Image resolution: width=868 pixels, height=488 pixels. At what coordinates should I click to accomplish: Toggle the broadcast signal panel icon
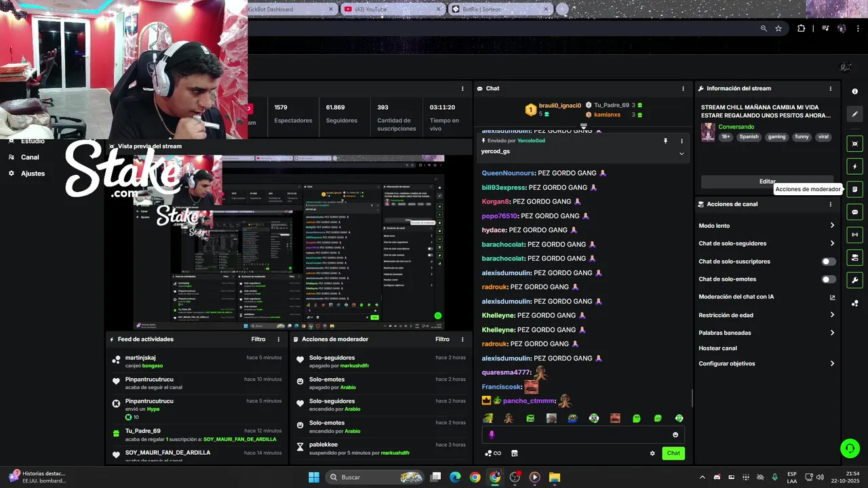(855, 235)
